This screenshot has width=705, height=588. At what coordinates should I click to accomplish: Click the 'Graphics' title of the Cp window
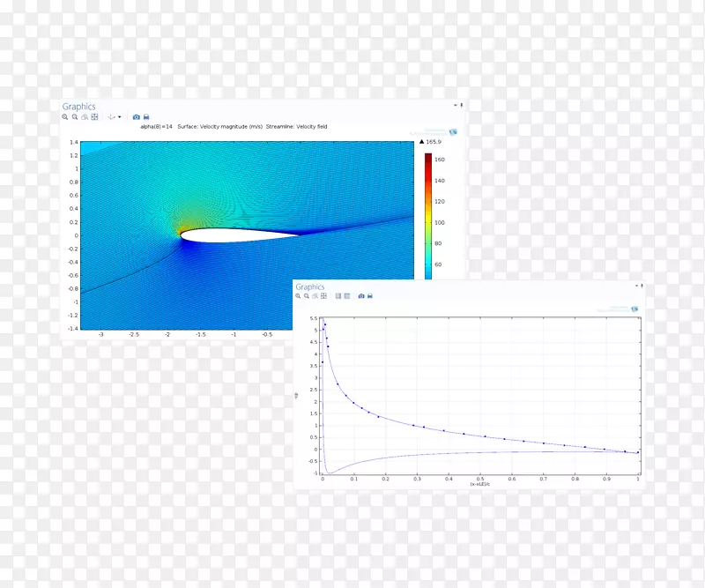[x=310, y=287]
